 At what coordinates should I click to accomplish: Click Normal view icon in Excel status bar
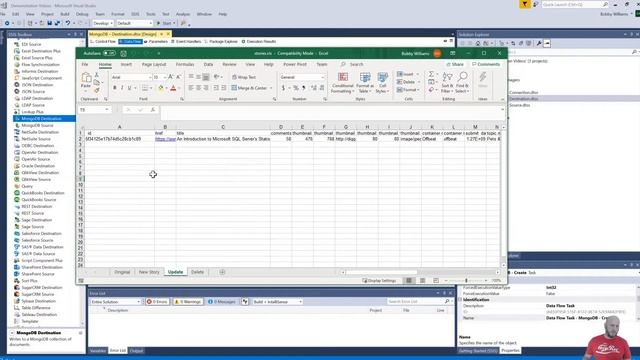pyautogui.click(x=409, y=281)
